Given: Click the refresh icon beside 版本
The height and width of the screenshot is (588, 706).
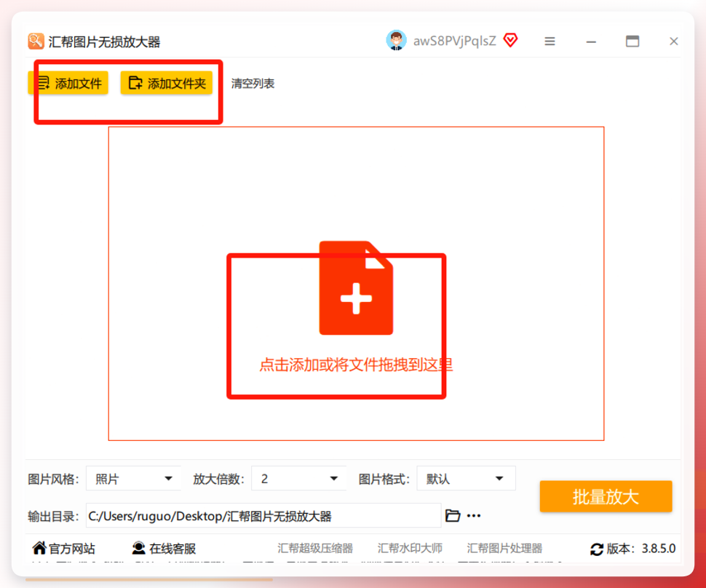Looking at the screenshot, I should [x=597, y=549].
